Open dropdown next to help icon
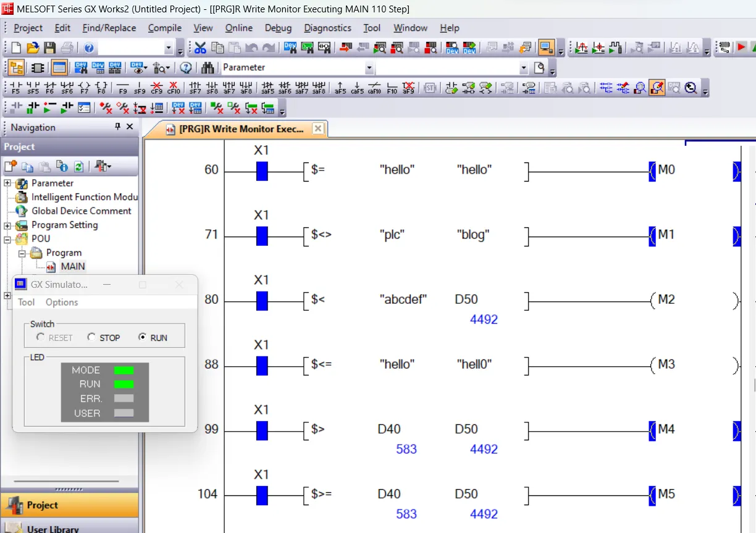Image resolution: width=756 pixels, height=533 pixels. (169, 48)
